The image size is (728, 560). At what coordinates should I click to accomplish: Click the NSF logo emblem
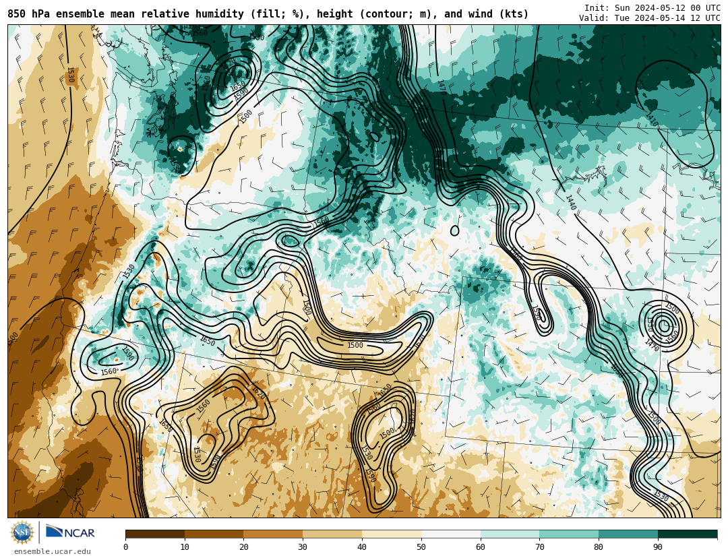pos(22,532)
